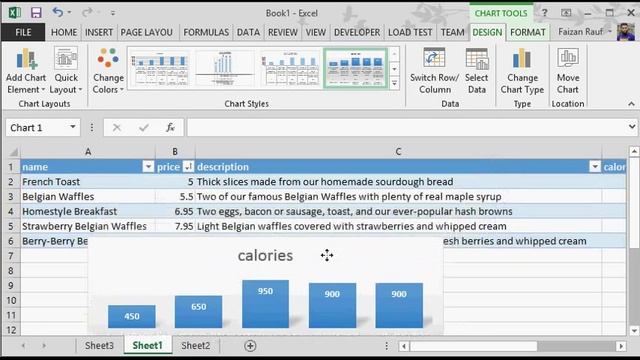Open the FORMULAS ribbon tab
The height and width of the screenshot is (360, 640).
206,32
